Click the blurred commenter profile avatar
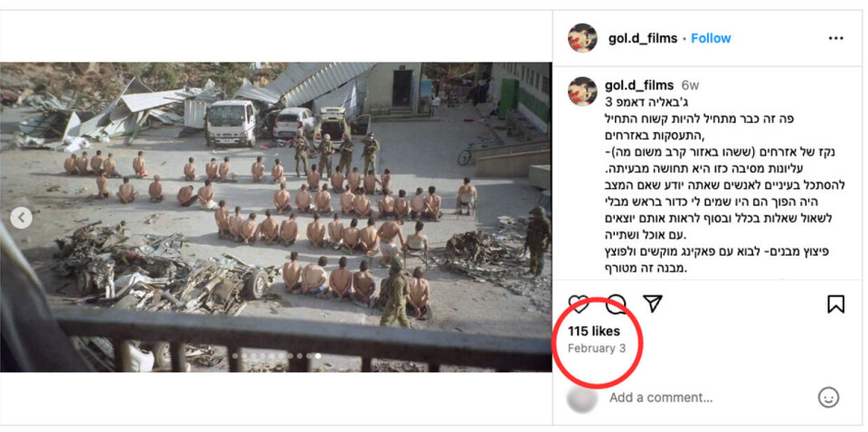The height and width of the screenshot is (432, 868). [582, 398]
